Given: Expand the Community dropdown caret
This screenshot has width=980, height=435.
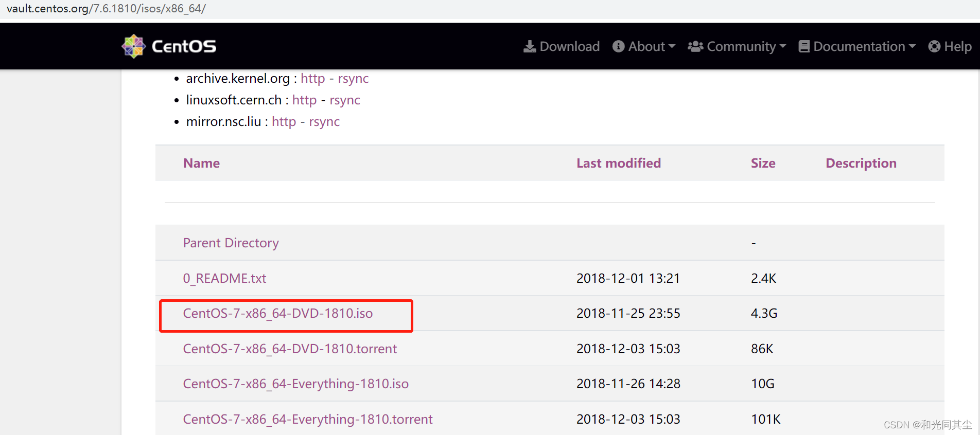Looking at the screenshot, I should coord(783,46).
